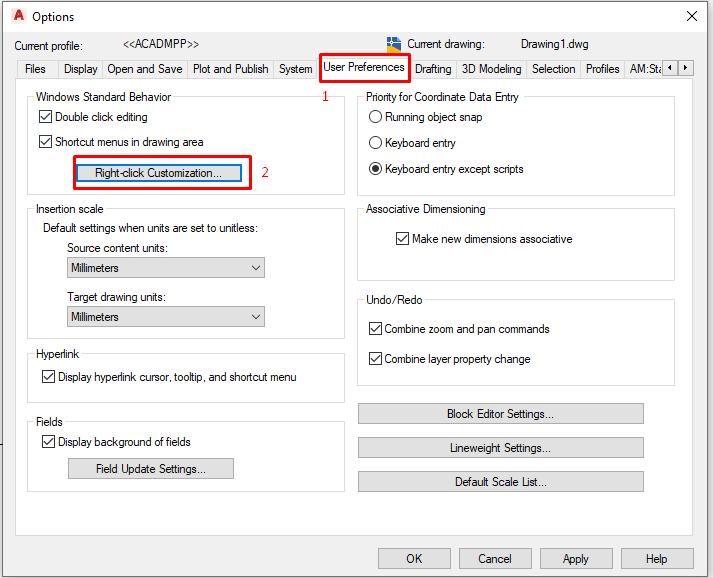Disable Shortcut menus in drawing area
Screen dimensions: 713x578
tap(45, 142)
